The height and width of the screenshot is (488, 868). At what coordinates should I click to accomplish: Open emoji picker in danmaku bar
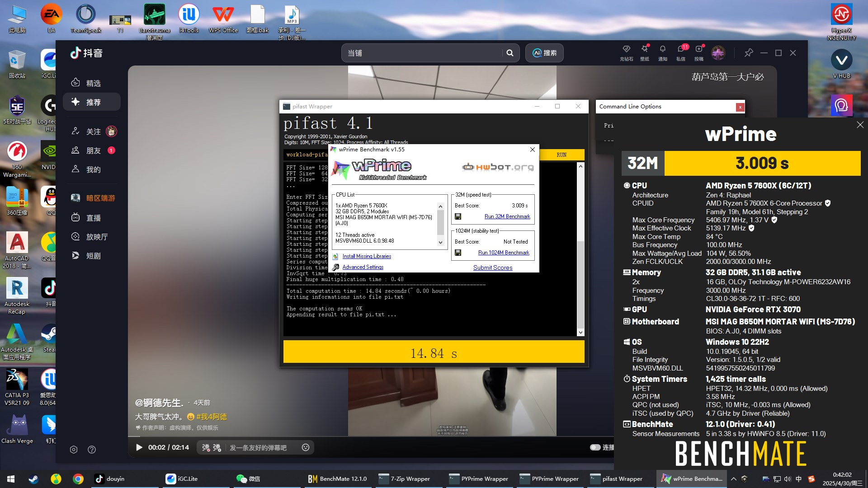point(306,447)
